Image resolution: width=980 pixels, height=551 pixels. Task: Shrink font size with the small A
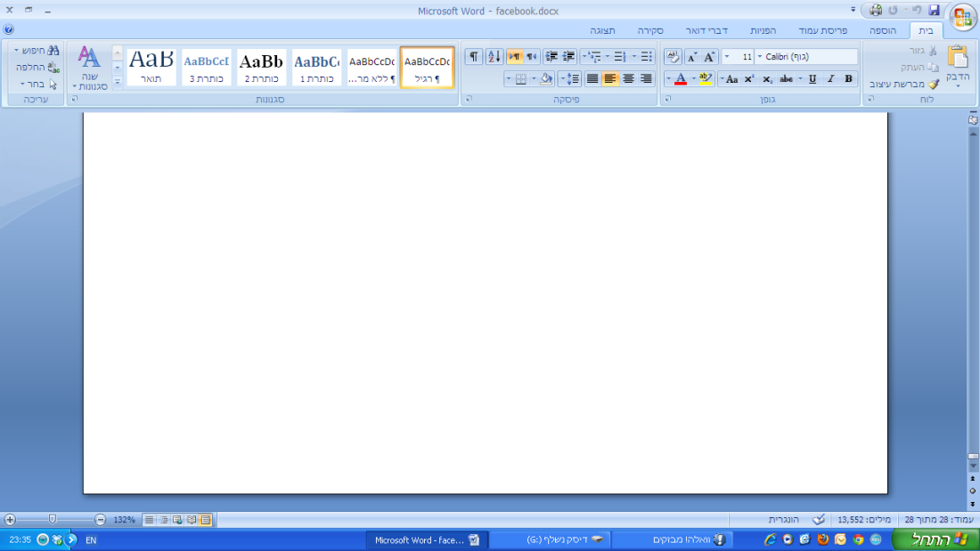692,57
